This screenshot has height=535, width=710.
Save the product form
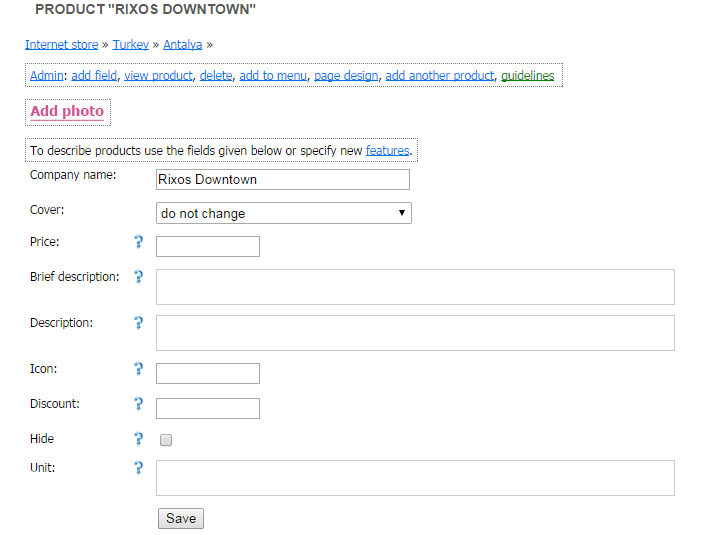click(181, 518)
